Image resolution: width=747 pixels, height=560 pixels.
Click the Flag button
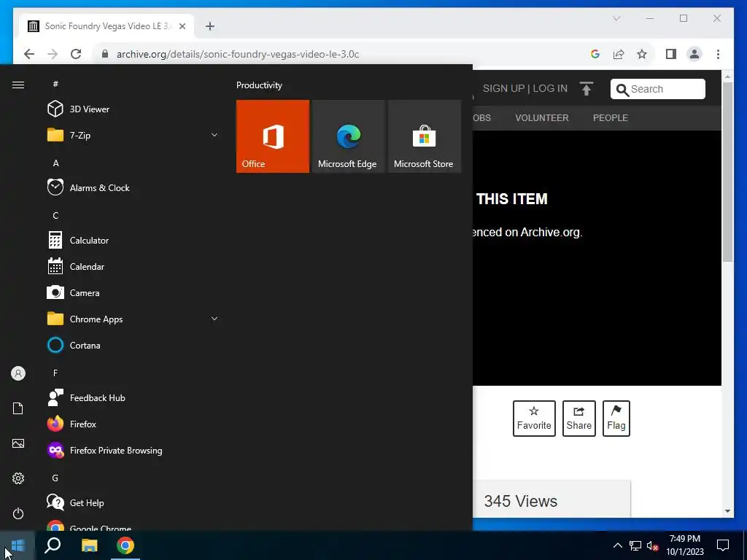click(x=616, y=419)
